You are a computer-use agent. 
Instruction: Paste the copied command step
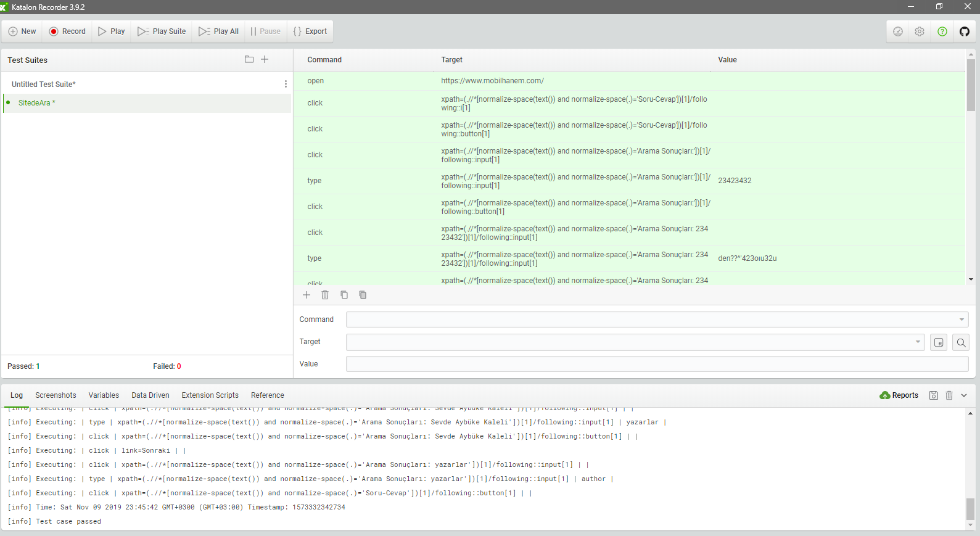coord(363,295)
